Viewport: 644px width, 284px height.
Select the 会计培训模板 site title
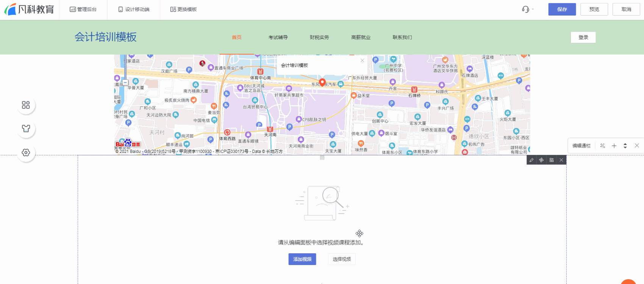106,37
